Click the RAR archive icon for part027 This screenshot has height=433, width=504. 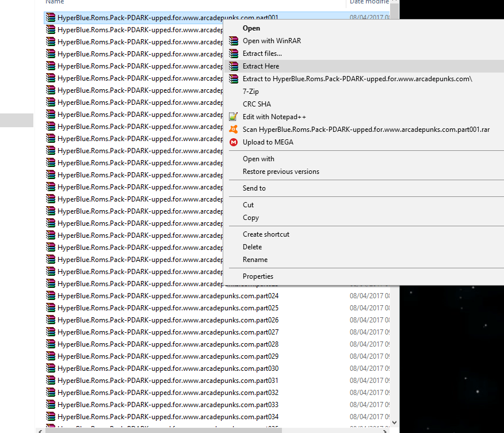click(51, 332)
